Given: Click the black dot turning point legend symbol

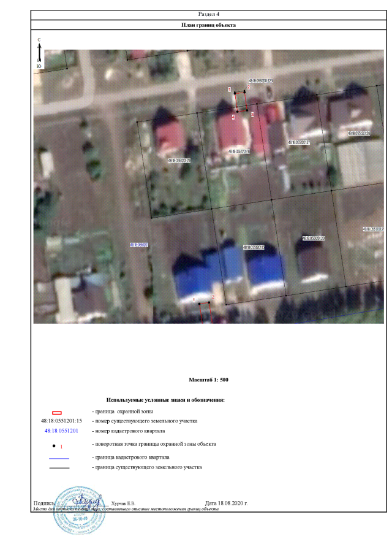Looking at the screenshot, I should click(54, 445).
